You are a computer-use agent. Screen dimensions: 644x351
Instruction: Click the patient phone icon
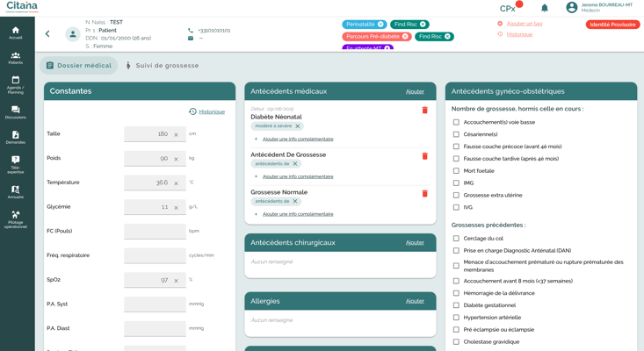pos(191,31)
